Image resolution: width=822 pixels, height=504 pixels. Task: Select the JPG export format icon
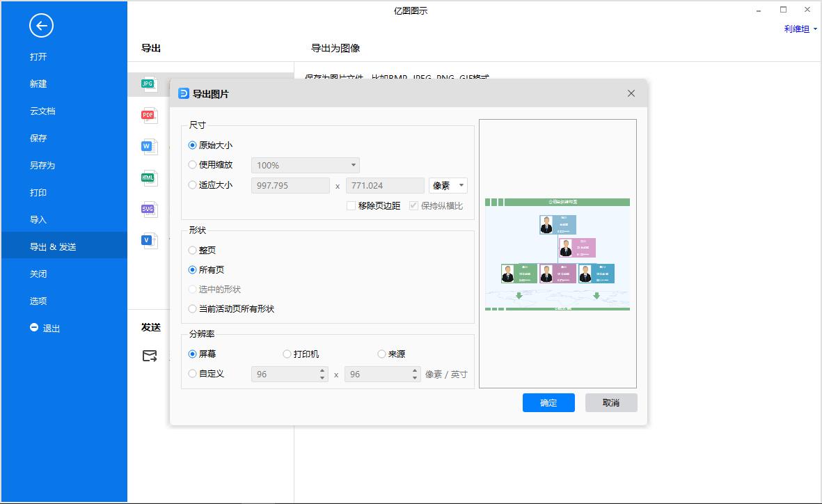[147, 84]
